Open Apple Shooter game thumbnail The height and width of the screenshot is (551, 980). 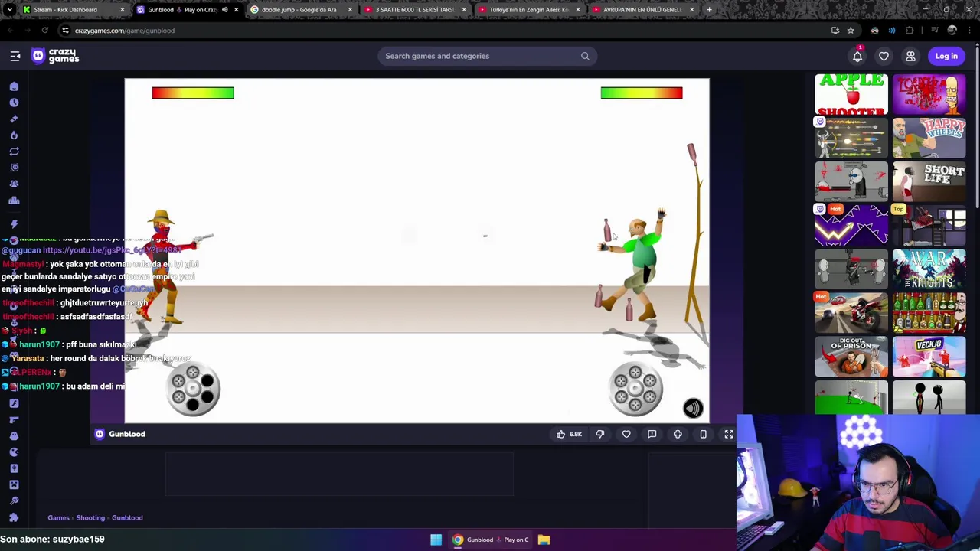(851, 94)
